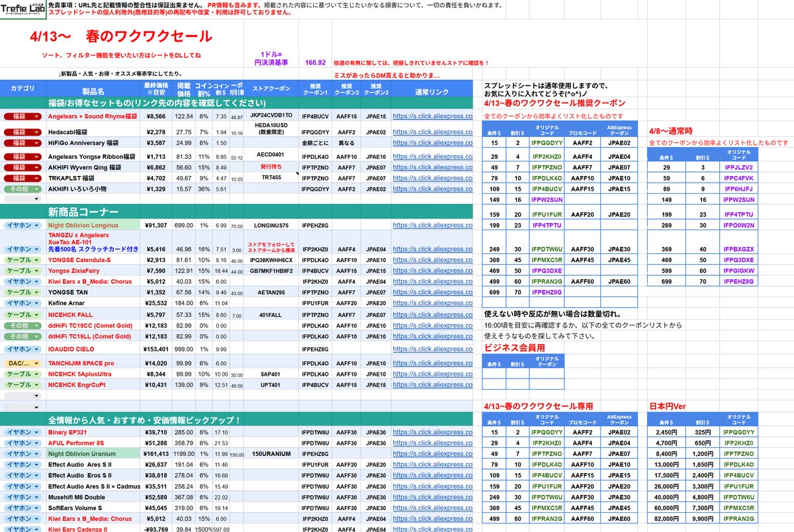Select the TRT455 store coupon cell

pos(271,177)
